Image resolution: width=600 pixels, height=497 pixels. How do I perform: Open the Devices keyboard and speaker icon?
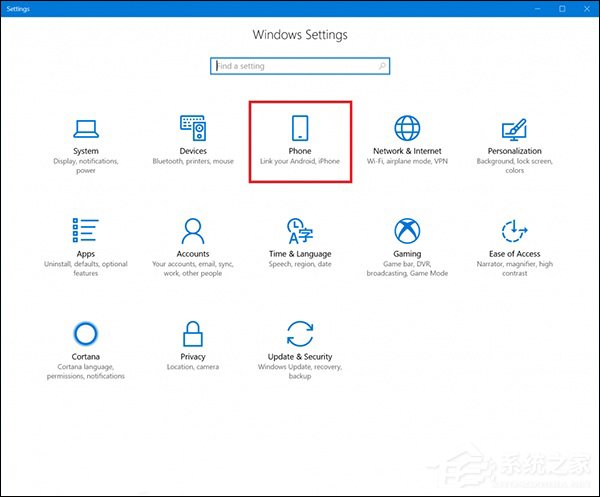[193, 128]
